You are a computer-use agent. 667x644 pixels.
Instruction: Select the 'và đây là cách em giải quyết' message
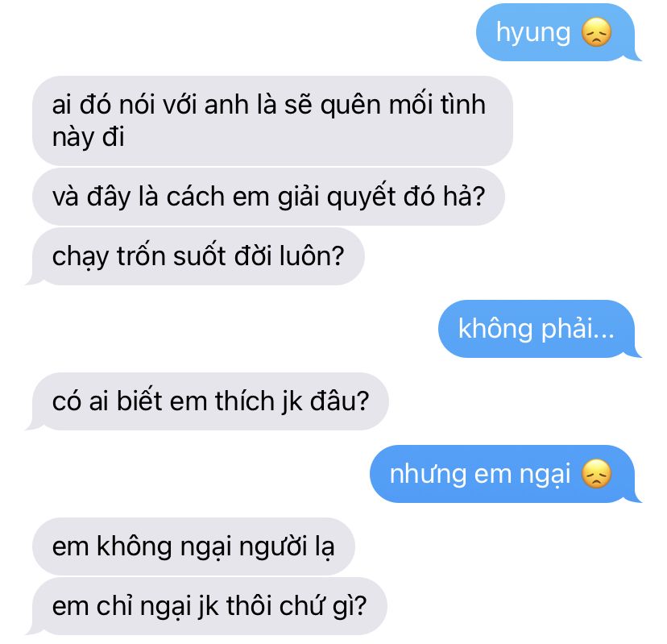(x=268, y=197)
